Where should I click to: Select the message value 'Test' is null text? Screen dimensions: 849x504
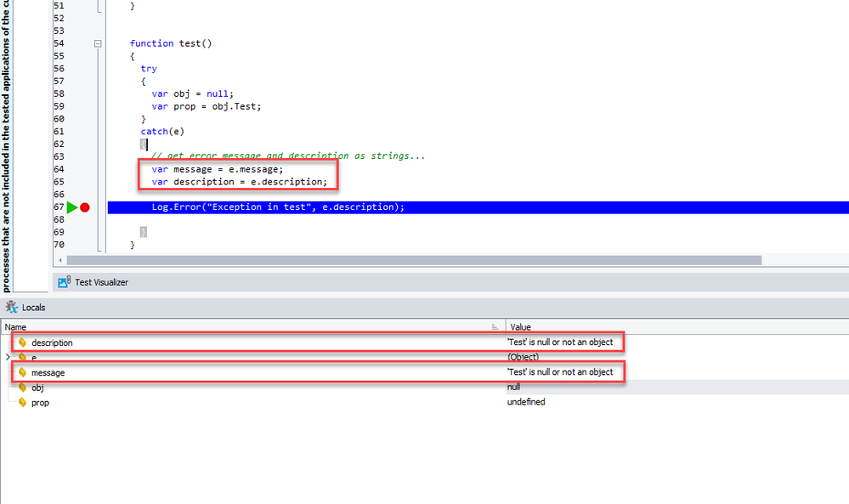pyautogui.click(x=559, y=372)
